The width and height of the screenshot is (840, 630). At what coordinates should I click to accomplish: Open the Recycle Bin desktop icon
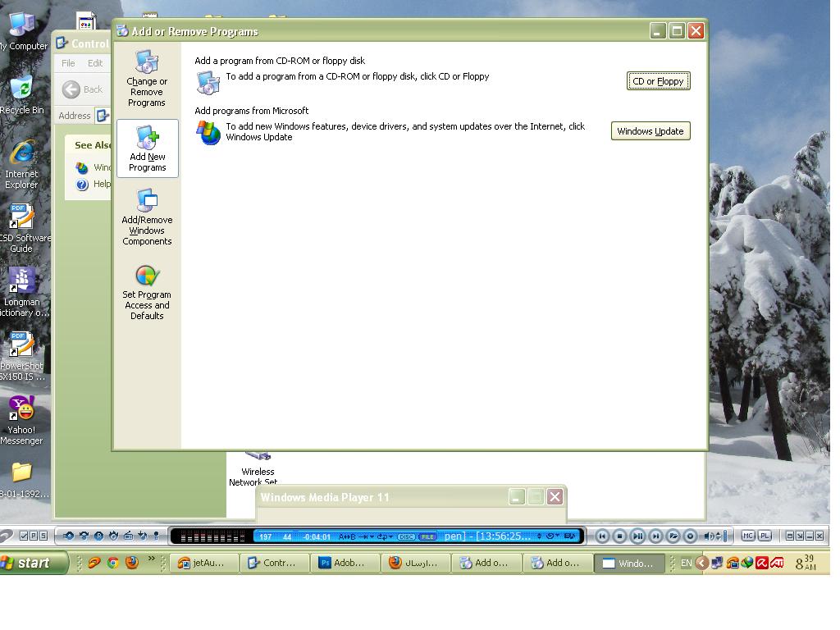[22, 95]
